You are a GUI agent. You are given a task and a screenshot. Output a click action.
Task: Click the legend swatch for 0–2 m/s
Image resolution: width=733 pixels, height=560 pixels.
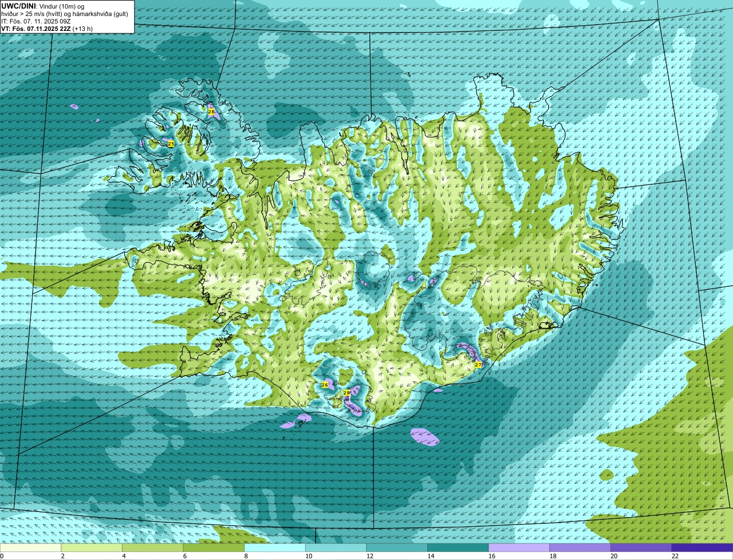click(x=30, y=548)
